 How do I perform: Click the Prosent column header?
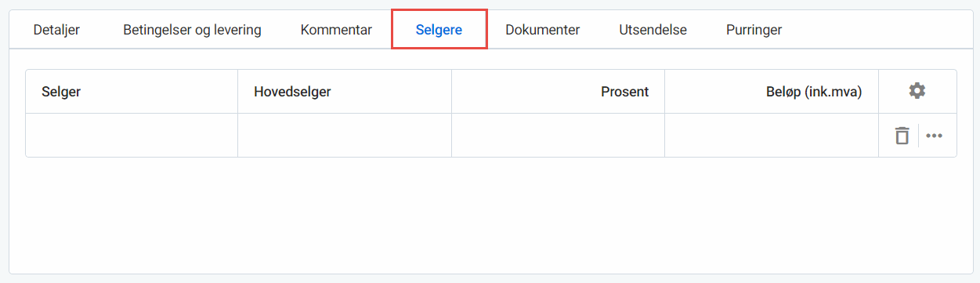pos(625,92)
